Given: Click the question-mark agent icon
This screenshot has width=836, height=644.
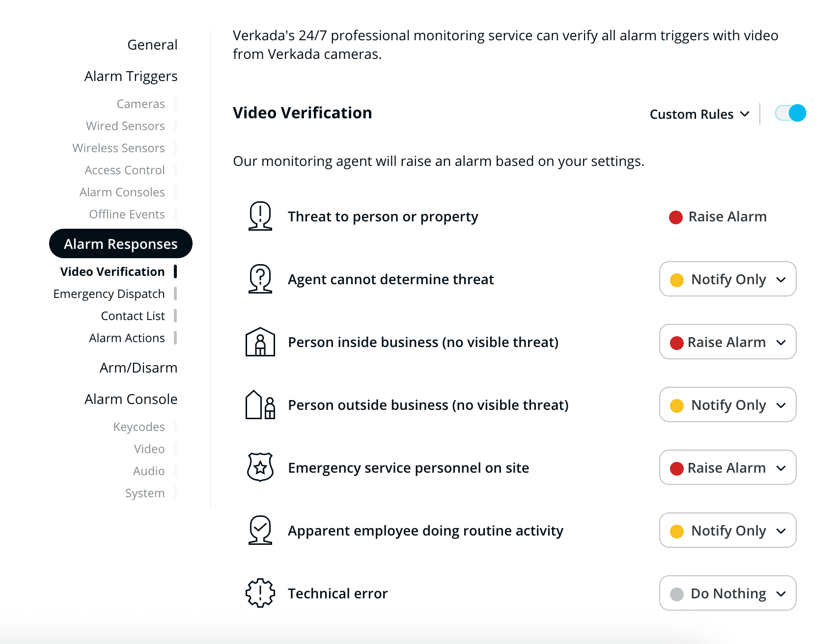Looking at the screenshot, I should [260, 279].
